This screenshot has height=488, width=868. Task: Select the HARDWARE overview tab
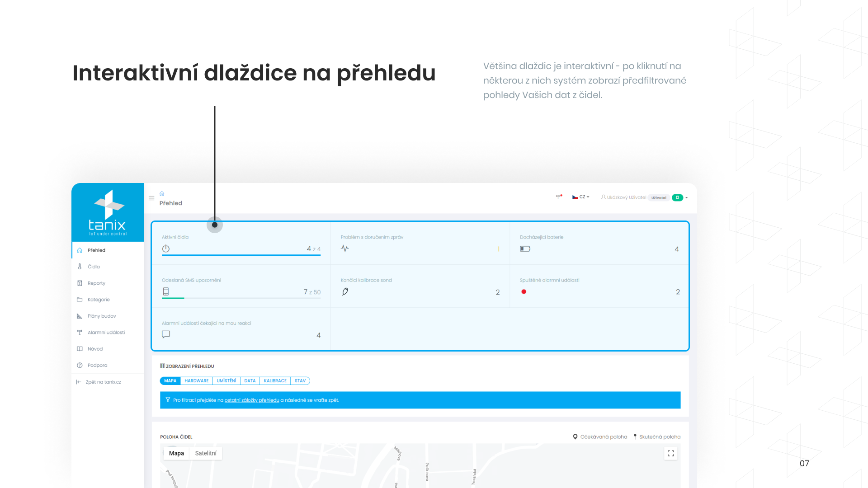(x=196, y=381)
